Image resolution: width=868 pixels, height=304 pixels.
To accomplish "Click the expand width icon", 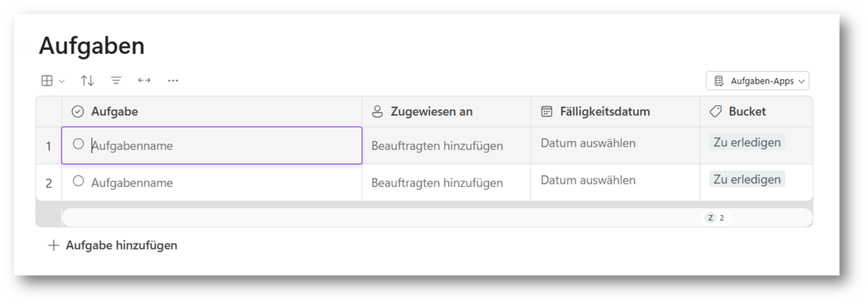I will pos(144,80).
